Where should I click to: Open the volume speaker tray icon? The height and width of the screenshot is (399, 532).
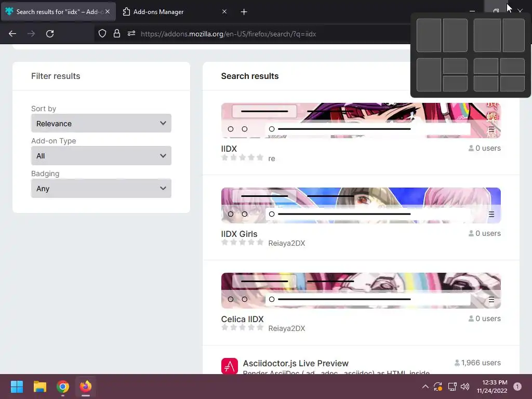tap(465, 387)
